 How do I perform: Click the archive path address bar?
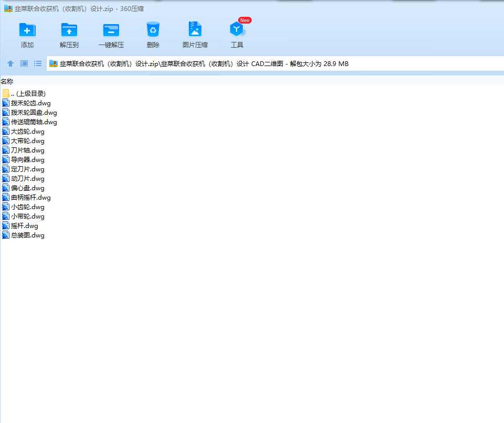point(275,63)
